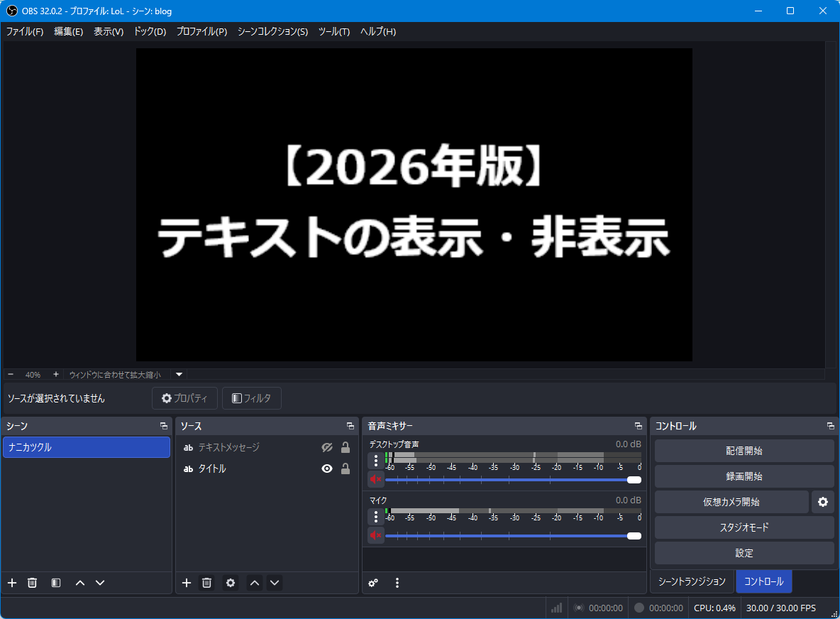Image resolution: width=840 pixels, height=619 pixels.
Task: Hide the タイトル source via eye icon
Action: 327,469
